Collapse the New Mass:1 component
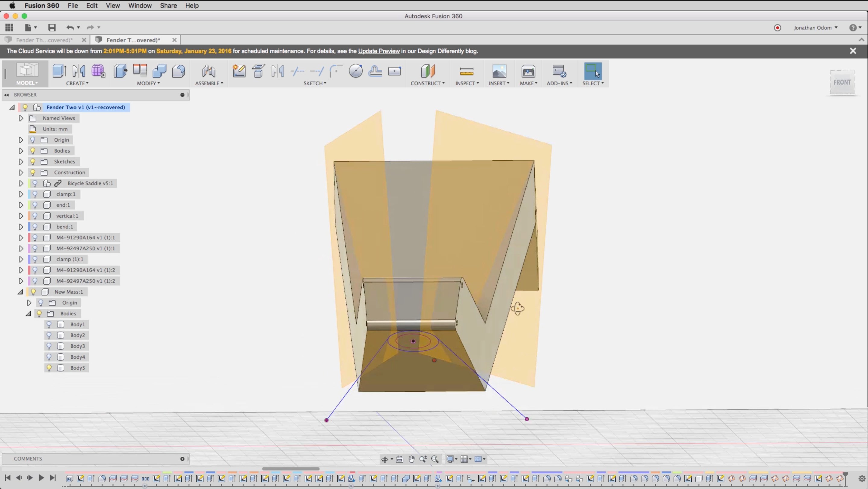This screenshot has width=868, height=489. [20, 292]
